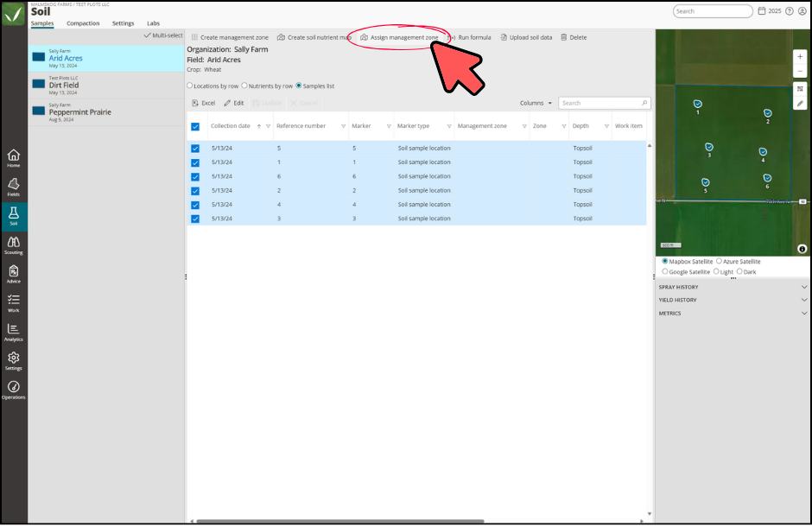Image resolution: width=812 pixels, height=527 pixels.
Task: Select Locations by row radio
Action: click(x=189, y=86)
